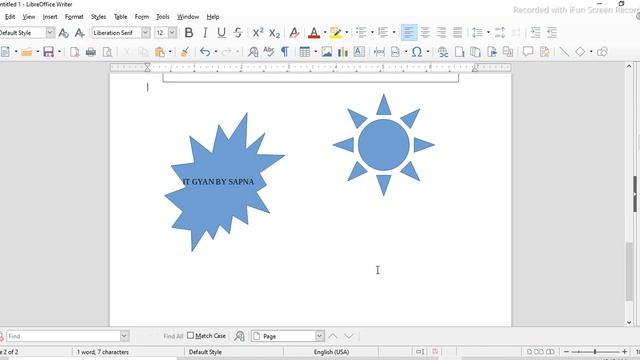This screenshot has width=640, height=360.
Task: Insert basic shapes diamond
Action: coord(580,52)
